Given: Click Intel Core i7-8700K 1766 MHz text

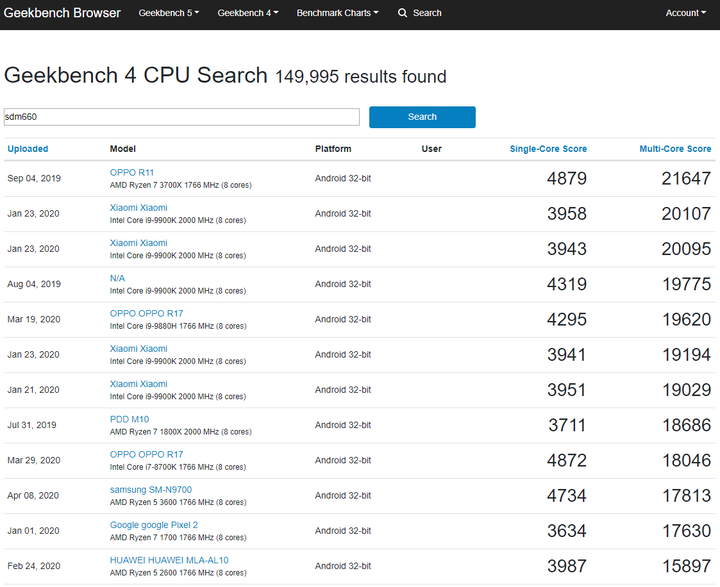Looking at the screenshot, I should (x=178, y=467).
